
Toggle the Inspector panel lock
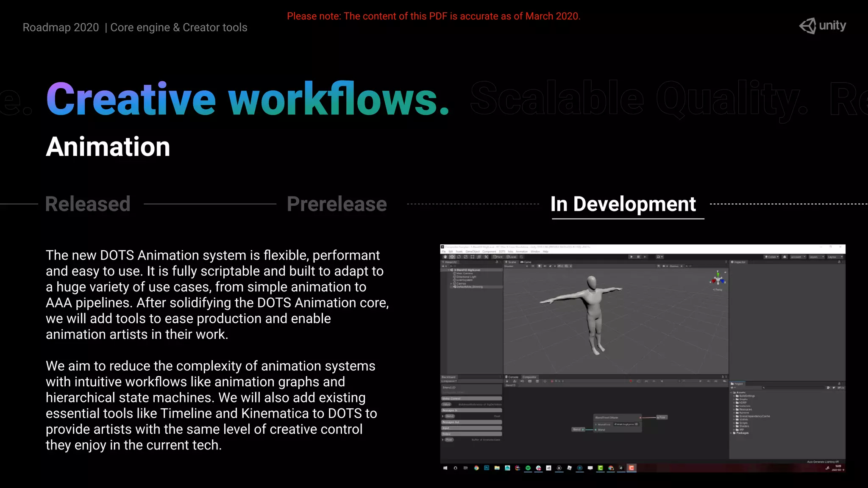click(839, 262)
